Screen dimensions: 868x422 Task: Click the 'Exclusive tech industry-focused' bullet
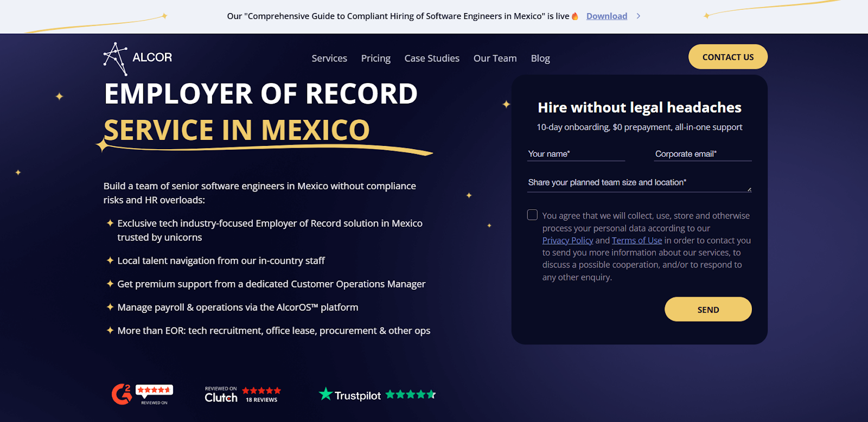coord(270,231)
